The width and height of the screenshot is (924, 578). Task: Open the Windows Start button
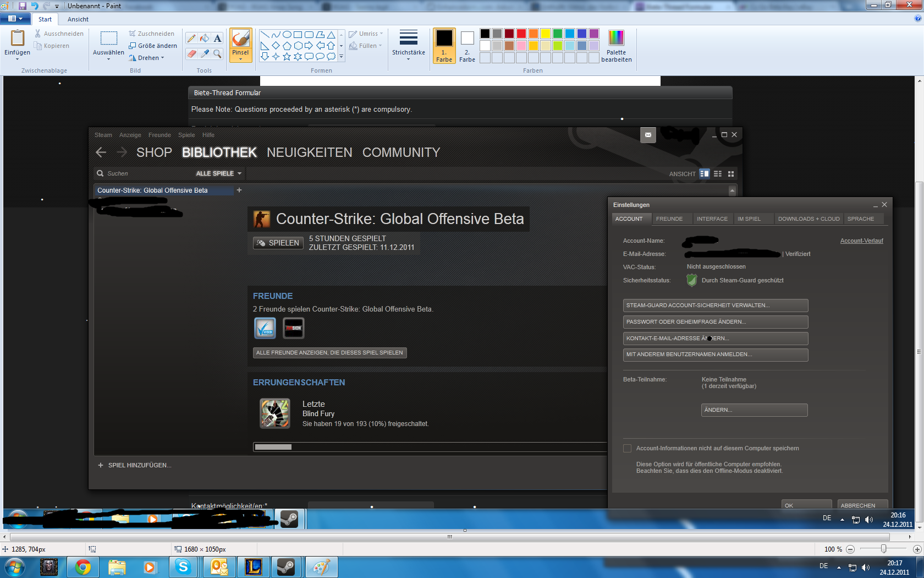[15, 567]
